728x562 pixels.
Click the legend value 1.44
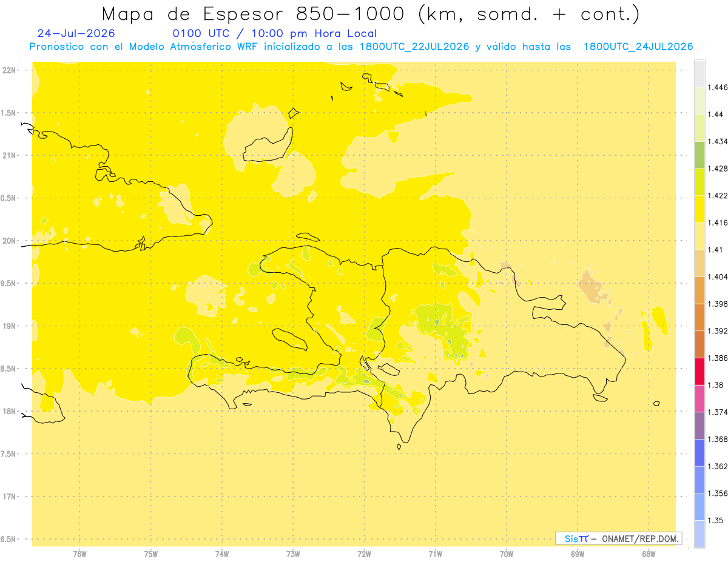(x=716, y=115)
